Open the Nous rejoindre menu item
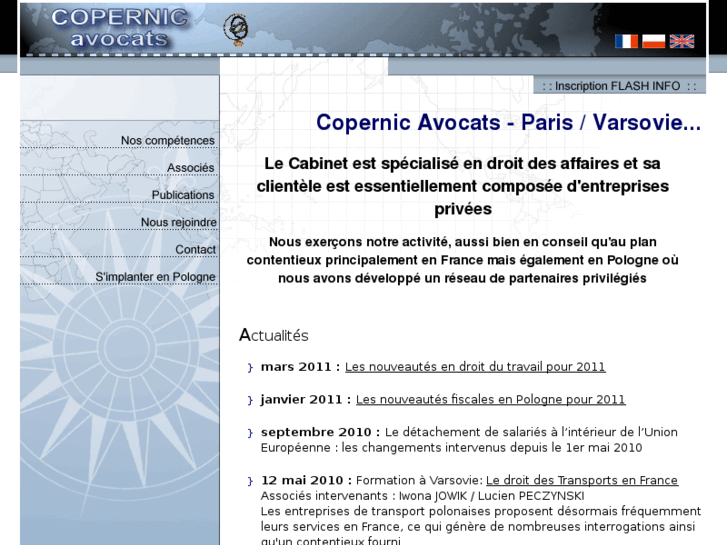Image resolution: width=727 pixels, height=545 pixels. click(x=179, y=222)
